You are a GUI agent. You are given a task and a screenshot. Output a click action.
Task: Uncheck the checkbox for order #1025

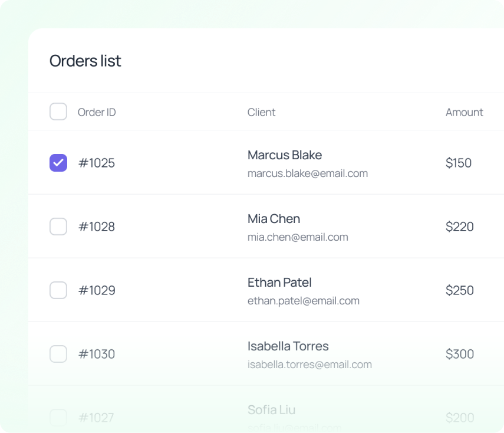[58, 163]
